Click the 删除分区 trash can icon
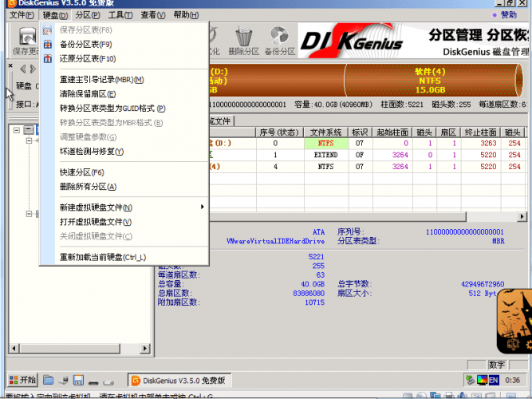532x399 pixels. [x=243, y=37]
